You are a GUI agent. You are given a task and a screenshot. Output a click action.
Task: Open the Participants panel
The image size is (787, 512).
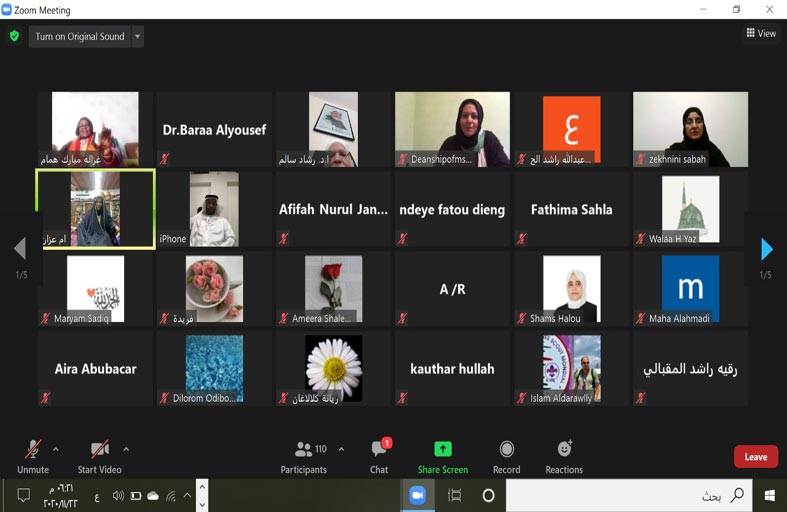304,456
